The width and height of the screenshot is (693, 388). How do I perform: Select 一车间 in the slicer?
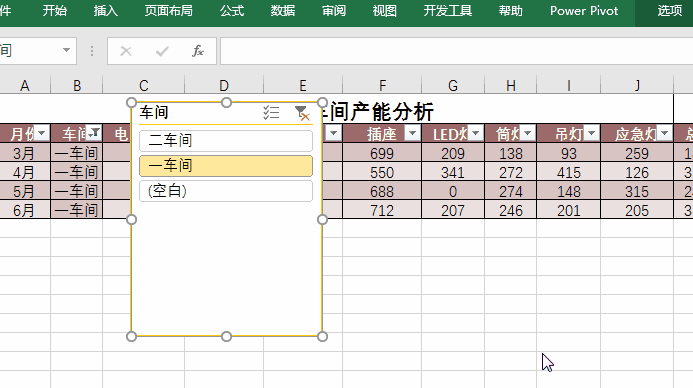[x=226, y=166]
